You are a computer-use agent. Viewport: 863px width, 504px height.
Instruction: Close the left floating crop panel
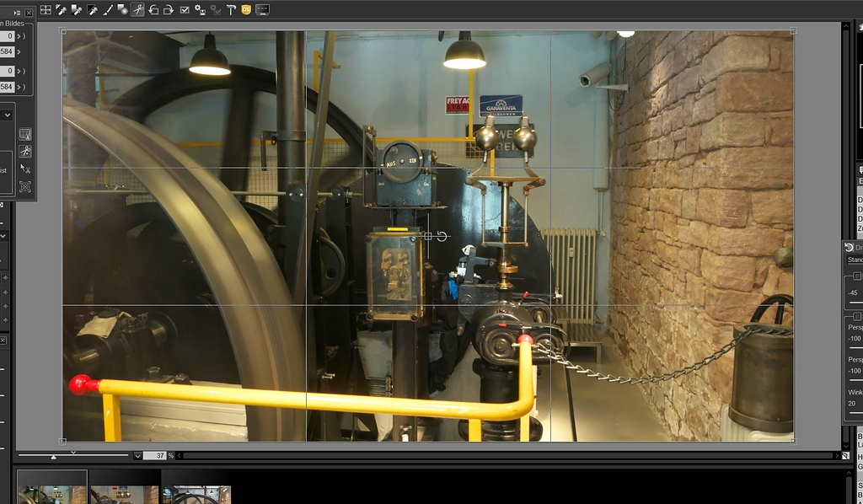[x=29, y=13]
